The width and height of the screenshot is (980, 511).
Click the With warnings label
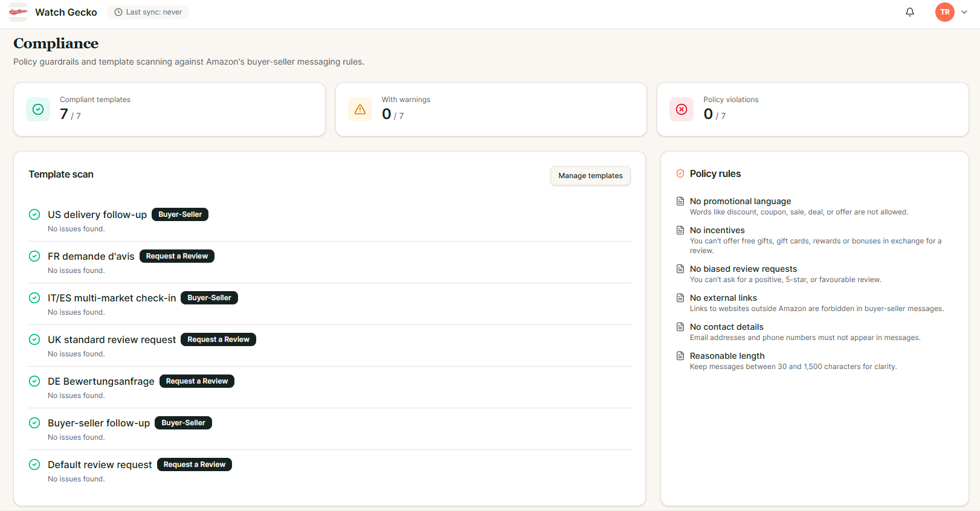[x=406, y=100]
